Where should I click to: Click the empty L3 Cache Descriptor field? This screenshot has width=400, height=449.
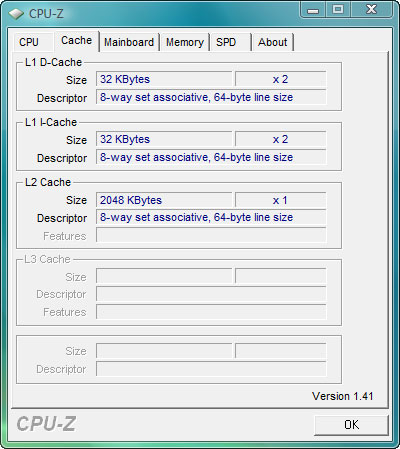(x=211, y=294)
